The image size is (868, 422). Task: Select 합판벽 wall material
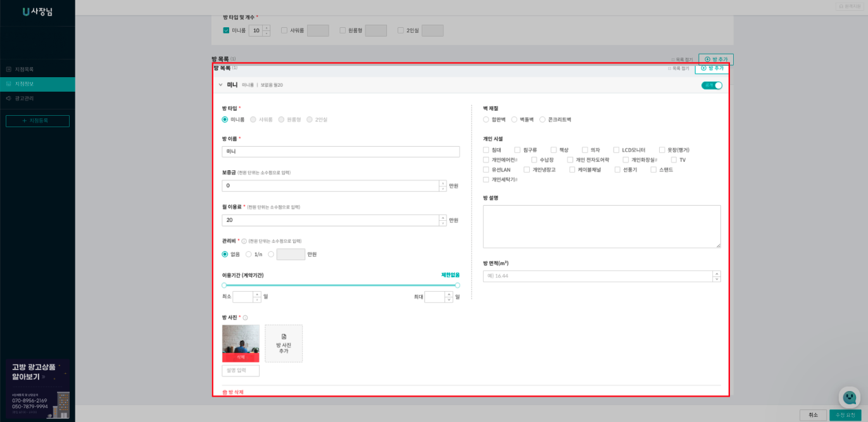click(486, 120)
